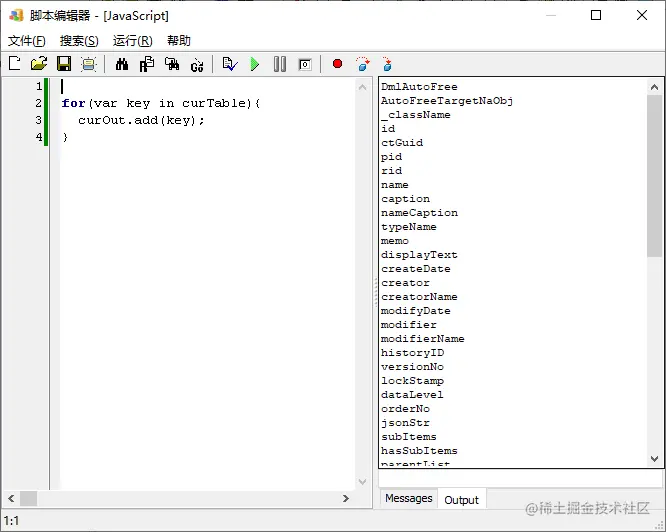Screen dimensions: 666x532
Task: Select 'typeName' in output list
Action: (409, 227)
